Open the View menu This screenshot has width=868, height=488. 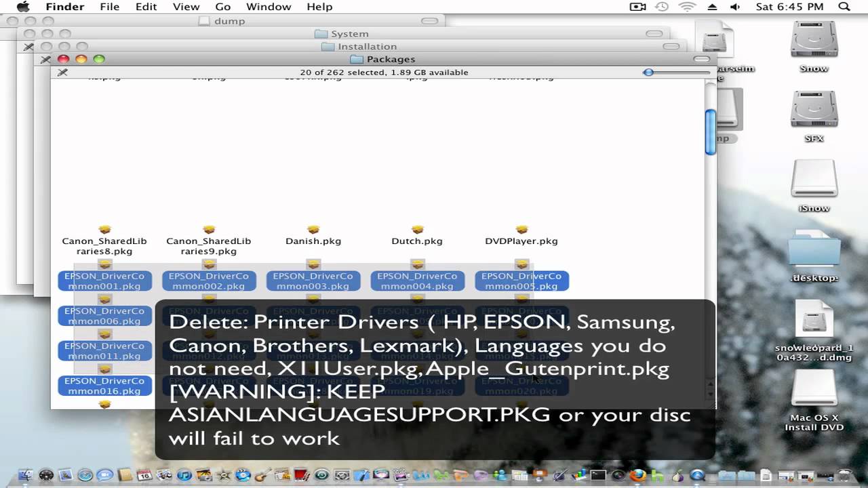186,7
